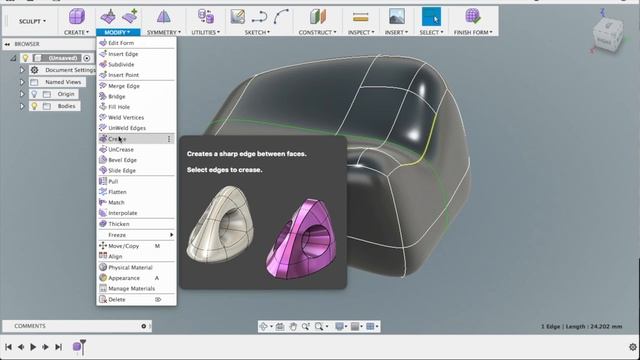
Task: Click the Inspect measure icon
Action: pyautogui.click(x=360, y=17)
